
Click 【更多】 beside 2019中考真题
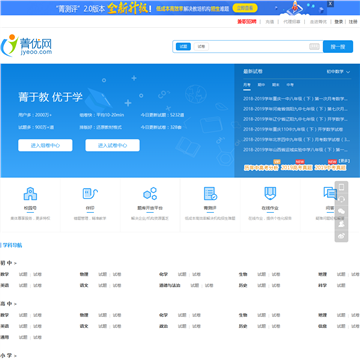coord(345,161)
